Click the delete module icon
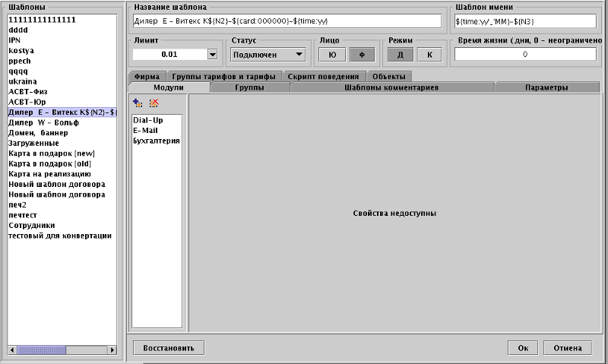608x364 pixels. pyautogui.click(x=154, y=103)
